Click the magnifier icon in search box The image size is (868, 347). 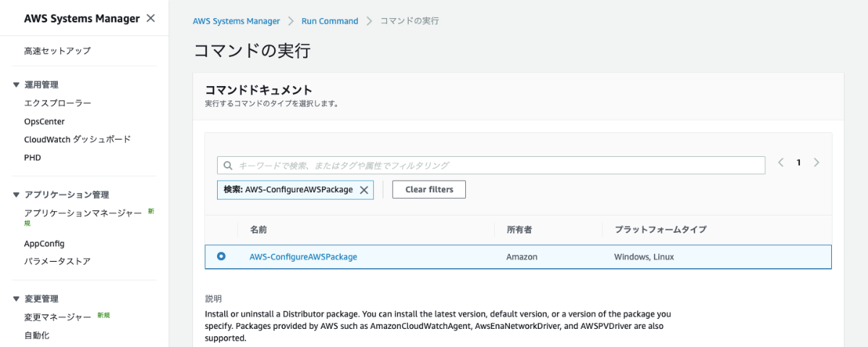[x=229, y=166]
